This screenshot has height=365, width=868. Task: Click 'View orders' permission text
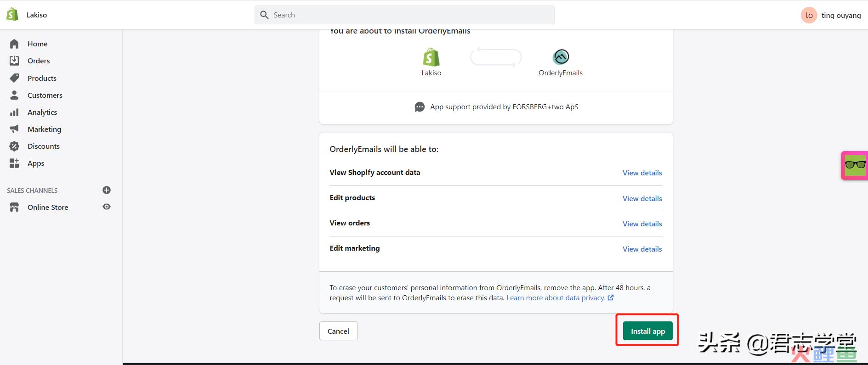(x=350, y=223)
